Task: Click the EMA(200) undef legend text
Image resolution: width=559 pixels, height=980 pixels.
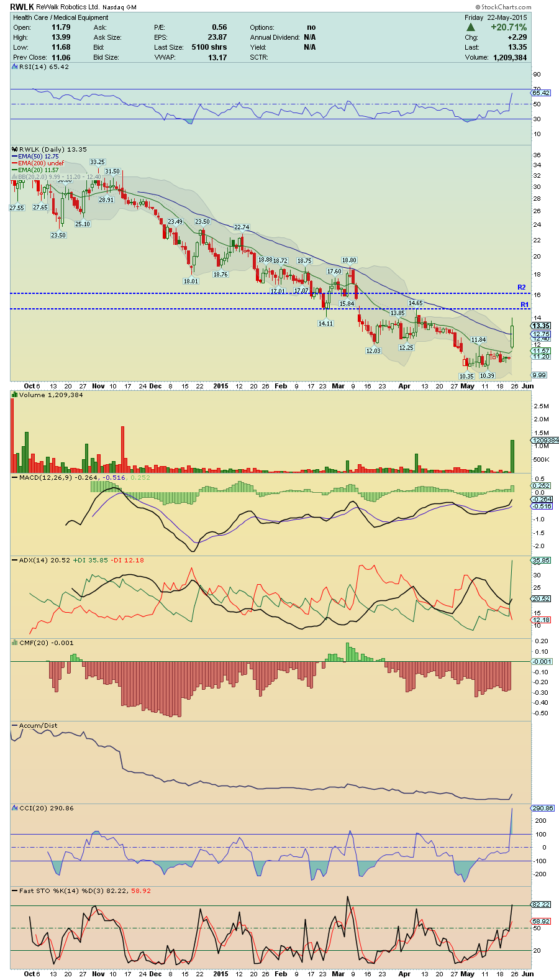Action: [41, 163]
